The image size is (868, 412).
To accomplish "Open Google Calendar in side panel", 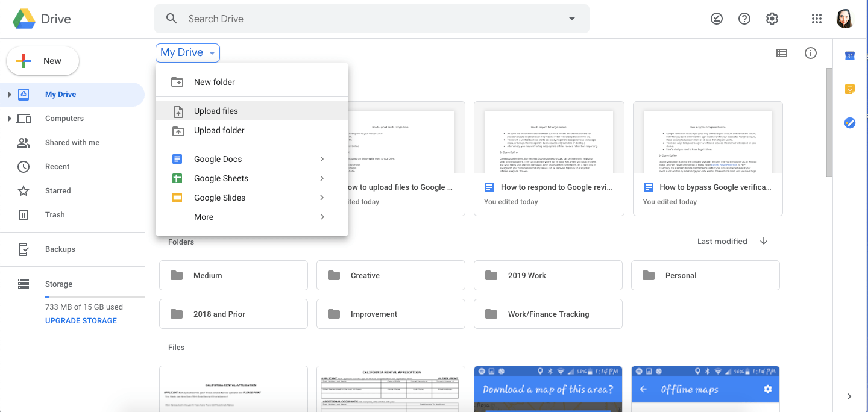I will pyautogui.click(x=850, y=55).
